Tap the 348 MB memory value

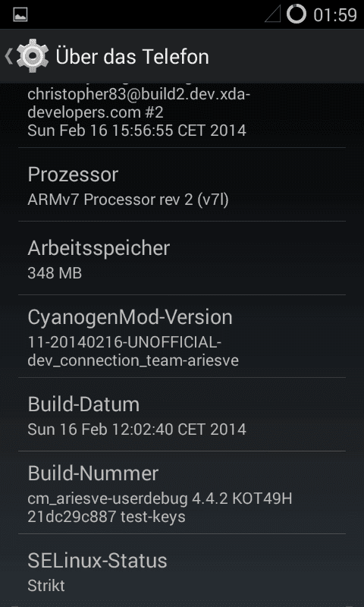[55, 273]
